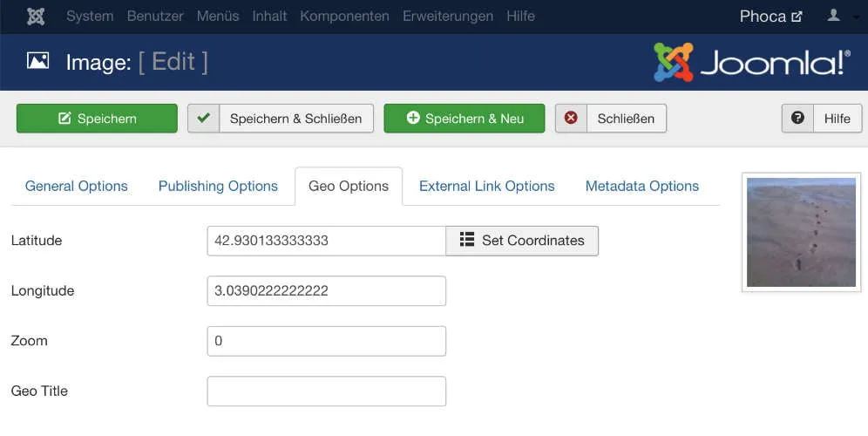868x436 pixels.
Task: Open the Menüs menu
Action: click(218, 16)
